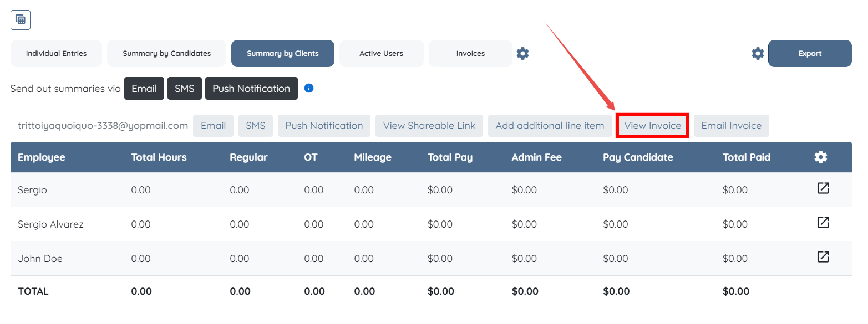The height and width of the screenshot is (324, 868).
Task: Open Sergio Alvarez's external link icon
Action: point(823,223)
